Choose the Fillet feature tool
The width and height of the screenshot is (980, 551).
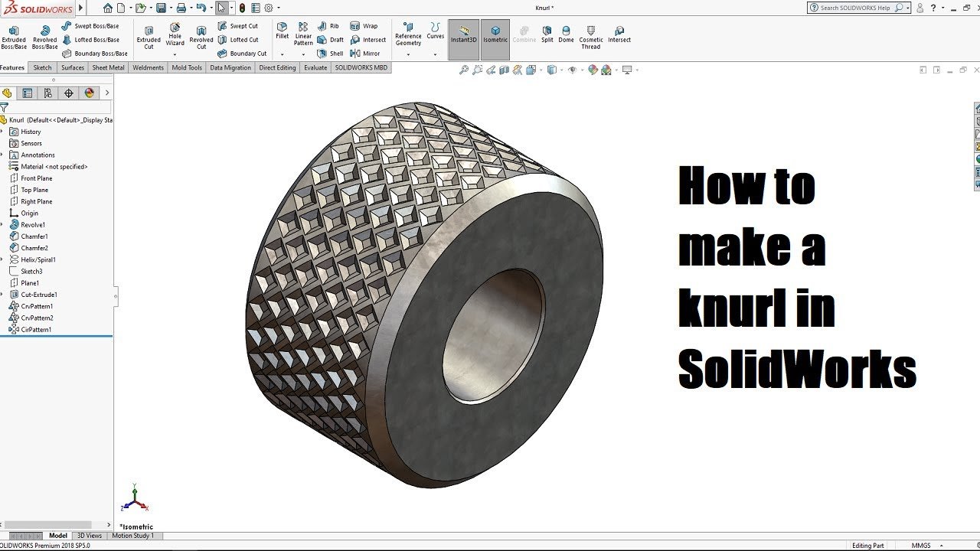coord(283,31)
